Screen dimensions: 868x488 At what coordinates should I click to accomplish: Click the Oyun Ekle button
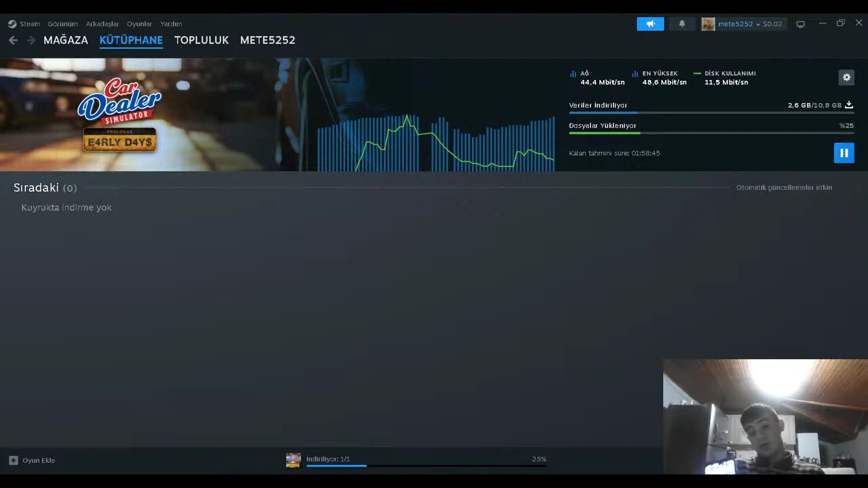(x=32, y=460)
